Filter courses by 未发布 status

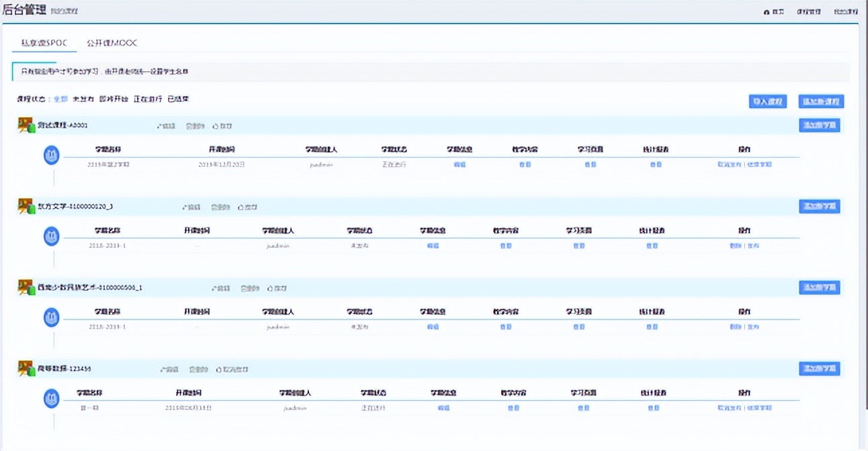(x=83, y=99)
